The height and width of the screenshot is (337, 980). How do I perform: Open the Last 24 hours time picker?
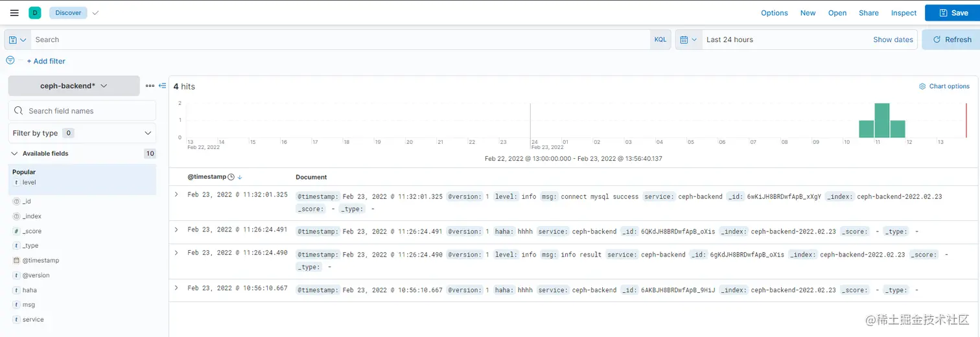(730, 40)
